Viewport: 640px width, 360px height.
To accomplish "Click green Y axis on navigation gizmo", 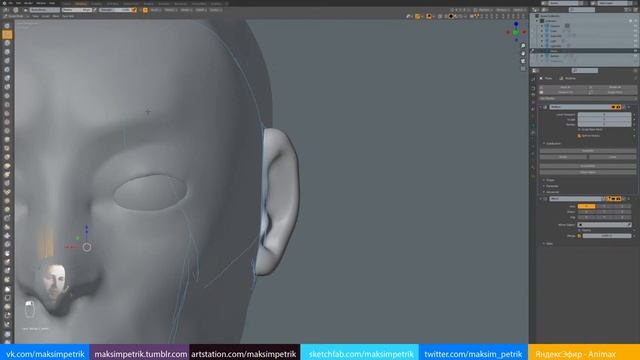I will [x=516, y=32].
